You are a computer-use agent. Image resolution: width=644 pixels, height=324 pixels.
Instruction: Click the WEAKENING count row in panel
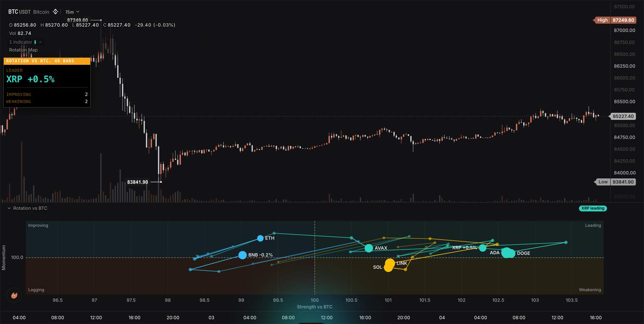click(x=47, y=102)
